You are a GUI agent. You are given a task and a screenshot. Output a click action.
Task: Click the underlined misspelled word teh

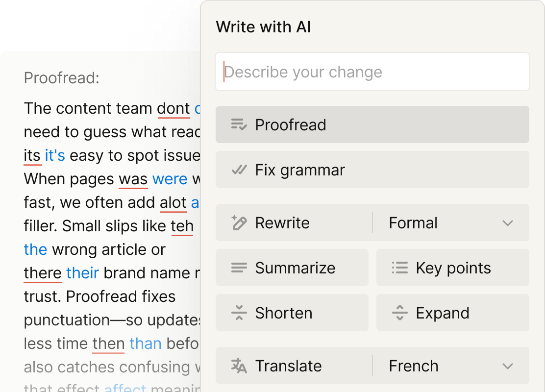pyautogui.click(x=182, y=226)
